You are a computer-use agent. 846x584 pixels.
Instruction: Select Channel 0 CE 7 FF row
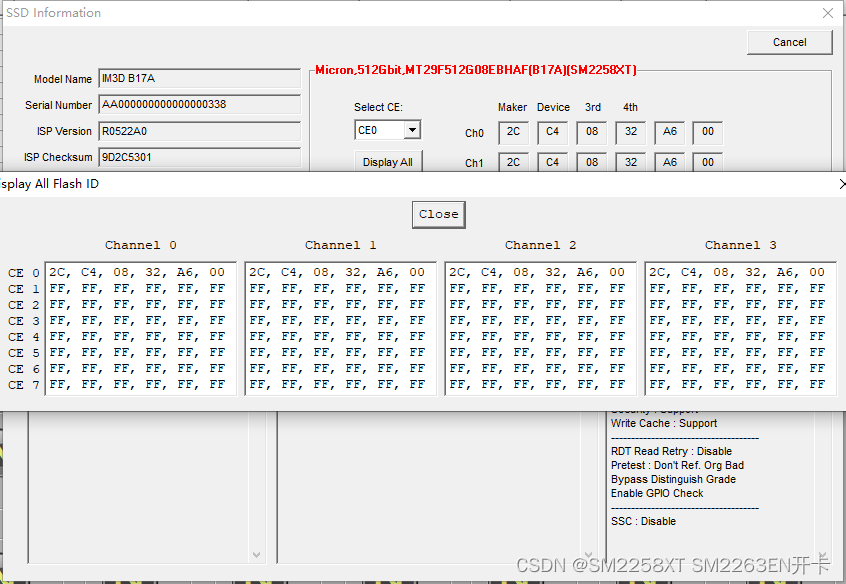(137, 385)
